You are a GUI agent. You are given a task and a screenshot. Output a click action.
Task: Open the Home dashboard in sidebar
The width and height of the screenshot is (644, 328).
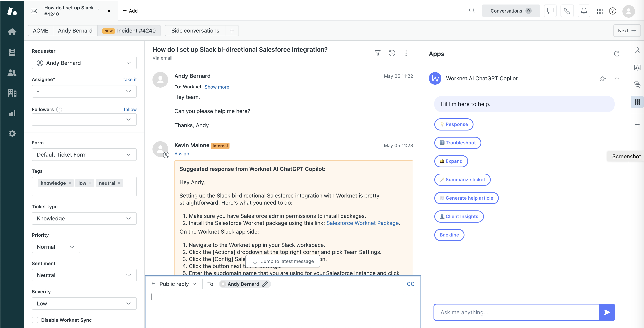(x=12, y=32)
